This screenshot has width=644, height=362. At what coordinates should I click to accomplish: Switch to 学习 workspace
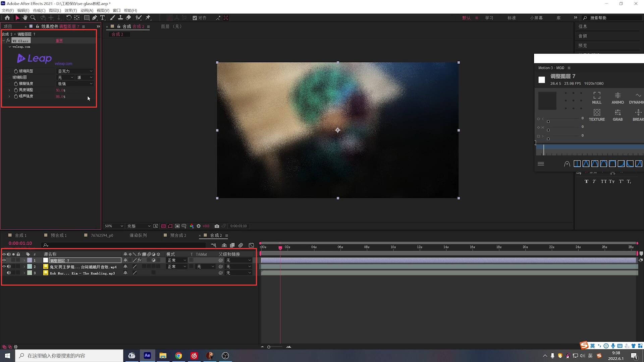click(x=489, y=18)
